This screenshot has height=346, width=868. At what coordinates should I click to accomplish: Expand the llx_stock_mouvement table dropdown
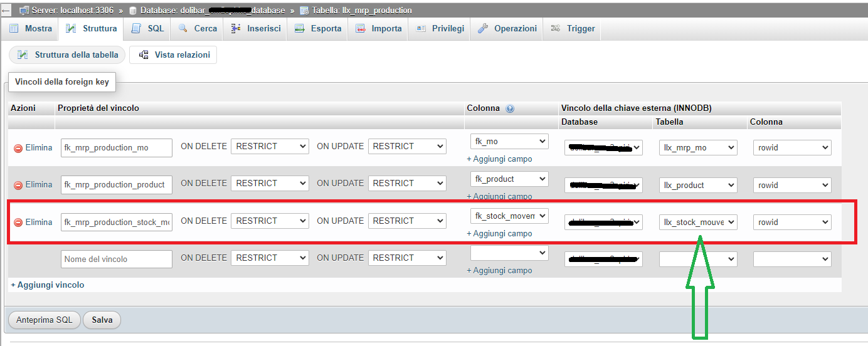[698, 223]
